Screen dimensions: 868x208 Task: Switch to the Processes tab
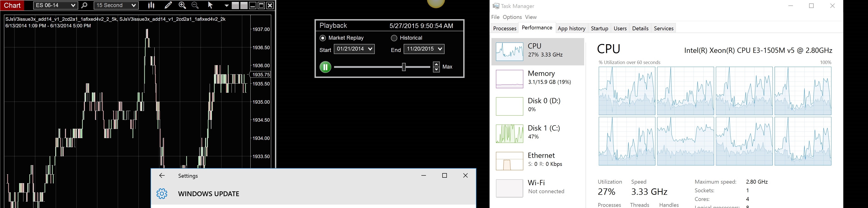click(505, 28)
